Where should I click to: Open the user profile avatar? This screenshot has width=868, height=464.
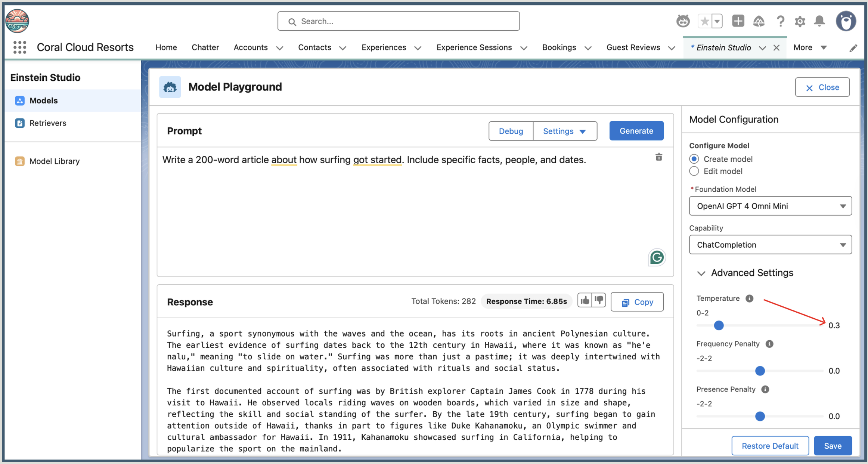point(846,21)
